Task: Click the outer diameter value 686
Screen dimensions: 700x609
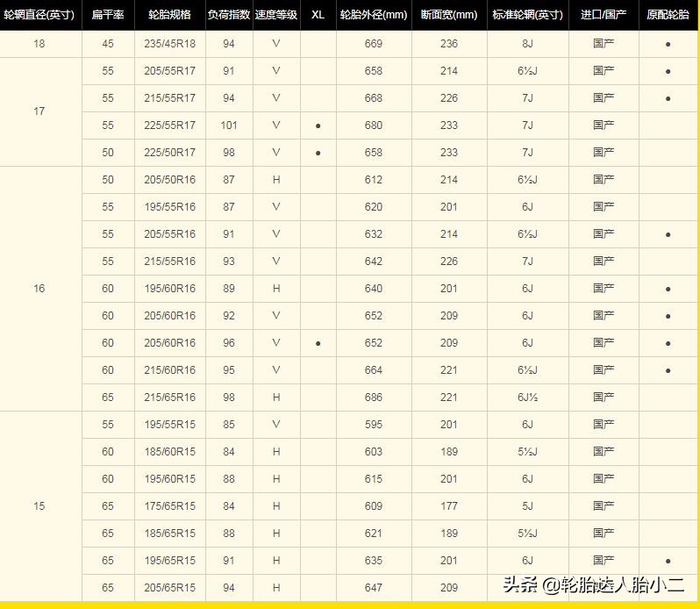Action: (374, 398)
